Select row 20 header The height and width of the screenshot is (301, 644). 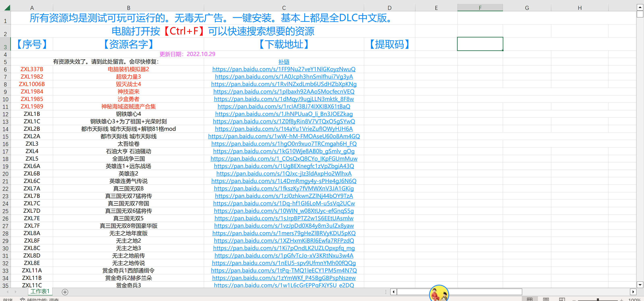(x=5, y=174)
